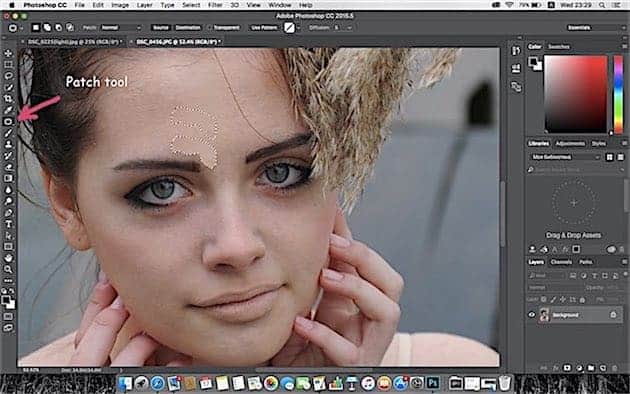
Task: Click the foreground color swatch in toolbar
Action: [6, 300]
